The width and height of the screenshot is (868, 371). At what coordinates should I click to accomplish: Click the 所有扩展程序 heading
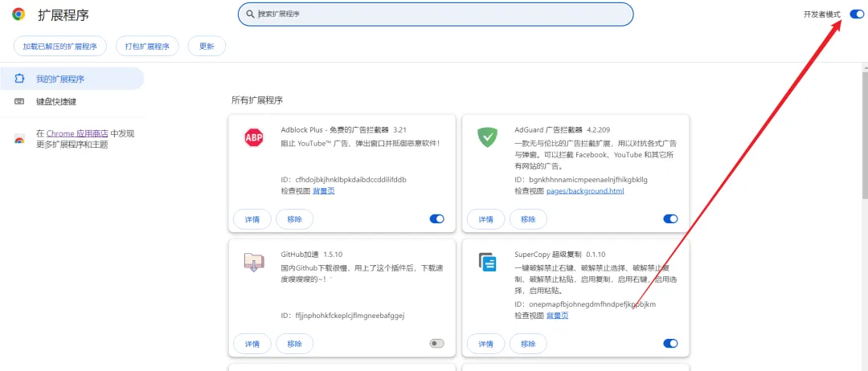point(257,100)
